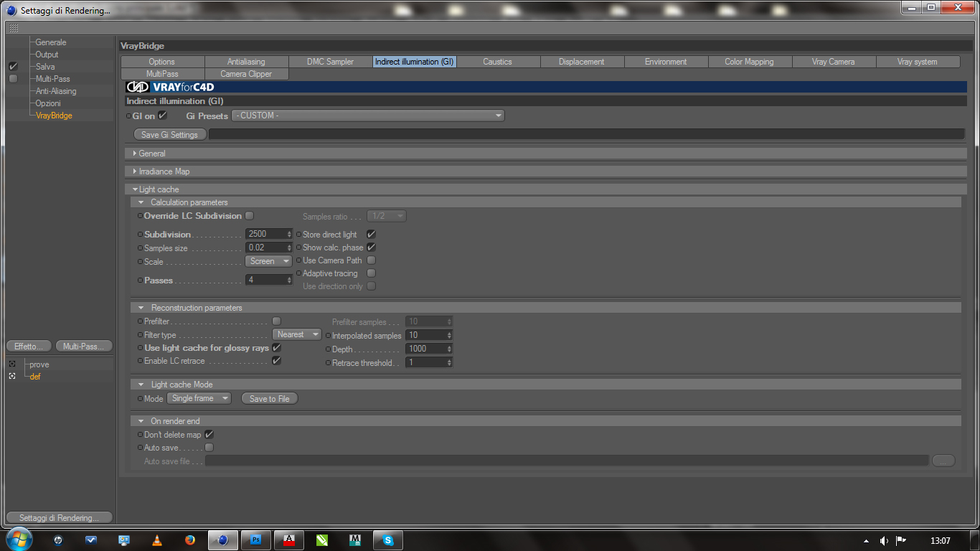The height and width of the screenshot is (551, 980).
Task: Click the animation dot beside 'Subdivision'
Action: point(140,235)
